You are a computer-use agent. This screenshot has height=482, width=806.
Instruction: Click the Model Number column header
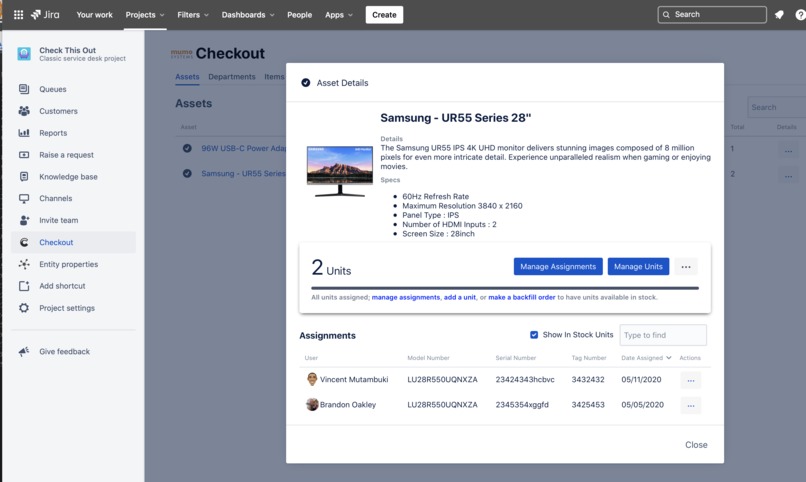(x=428, y=358)
